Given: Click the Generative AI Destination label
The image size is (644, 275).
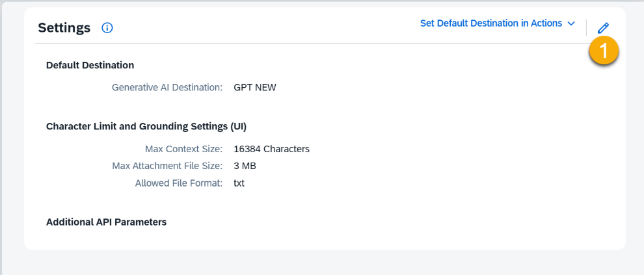Looking at the screenshot, I should tap(167, 87).
